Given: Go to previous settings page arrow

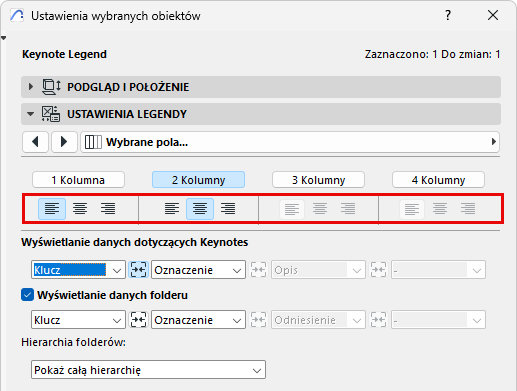Looking at the screenshot, I should [x=35, y=142].
